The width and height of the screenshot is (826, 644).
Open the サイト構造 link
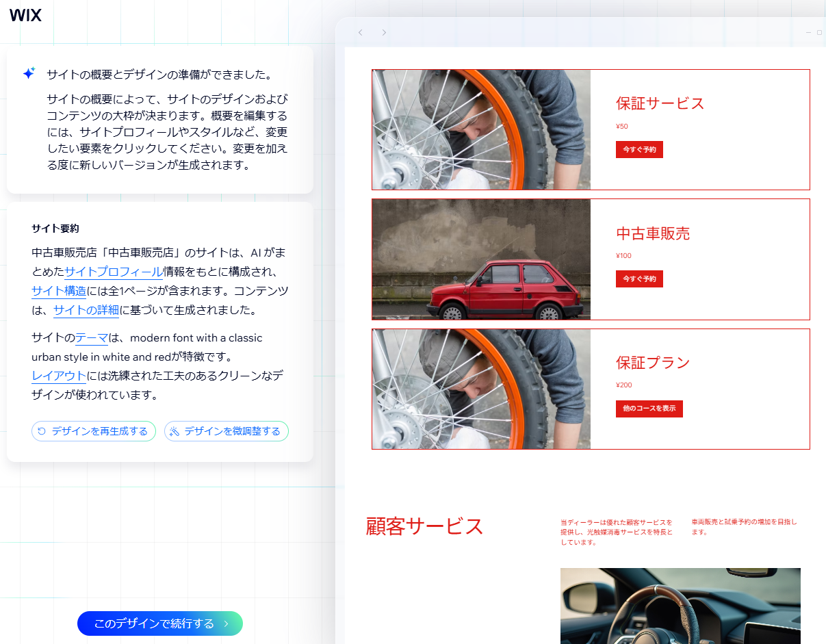[58, 291]
